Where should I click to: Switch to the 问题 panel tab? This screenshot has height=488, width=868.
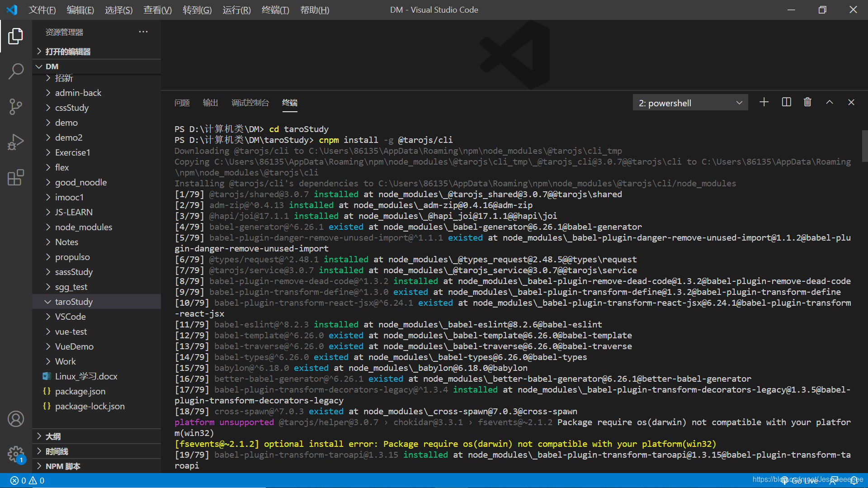pyautogui.click(x=182, y=103)
